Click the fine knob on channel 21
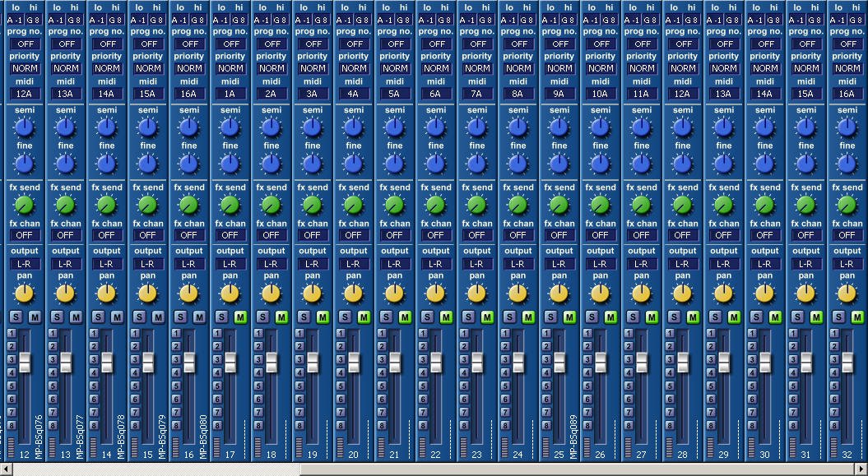Screen dimensions: 868x476 [x=394, y=164]
